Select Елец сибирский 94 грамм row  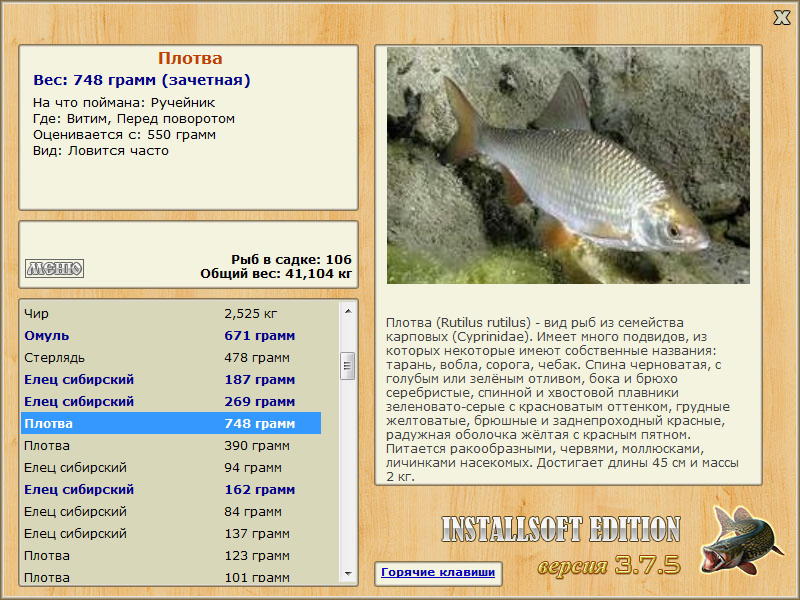pyautogui.click(x=171, y=467)
